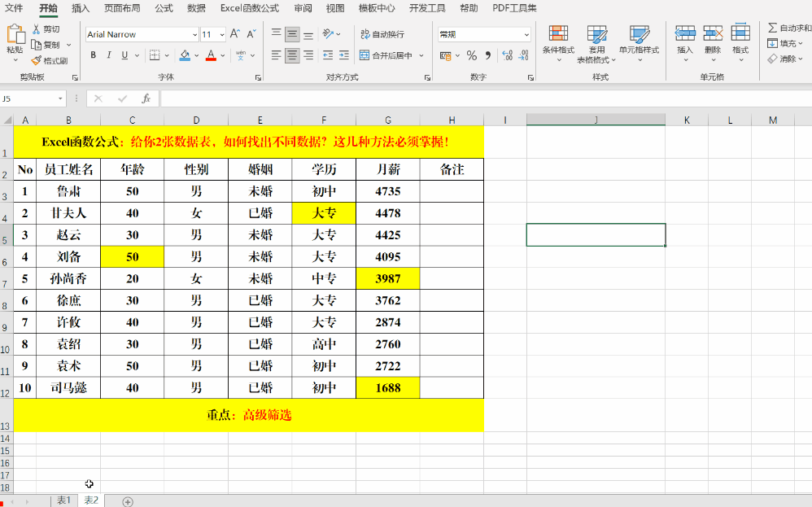Click the increase decimal places icon

tap(507, 55)
